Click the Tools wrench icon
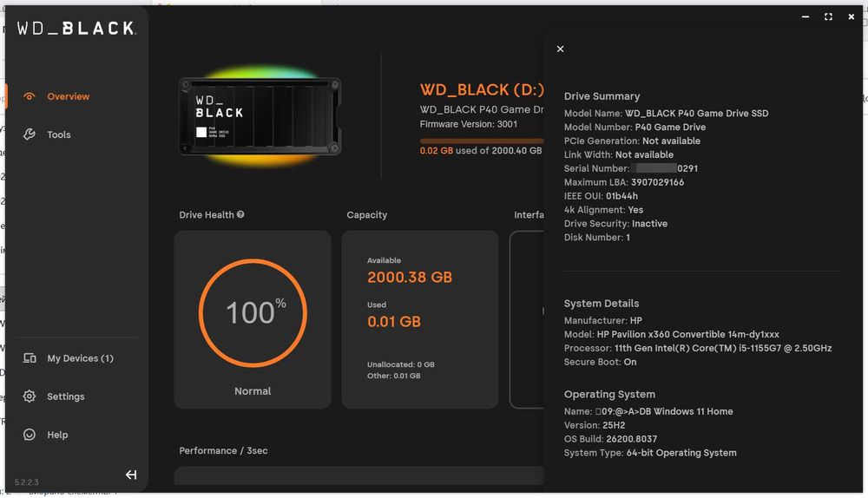This screenshot has height=498, width=868. pos(30,134)
